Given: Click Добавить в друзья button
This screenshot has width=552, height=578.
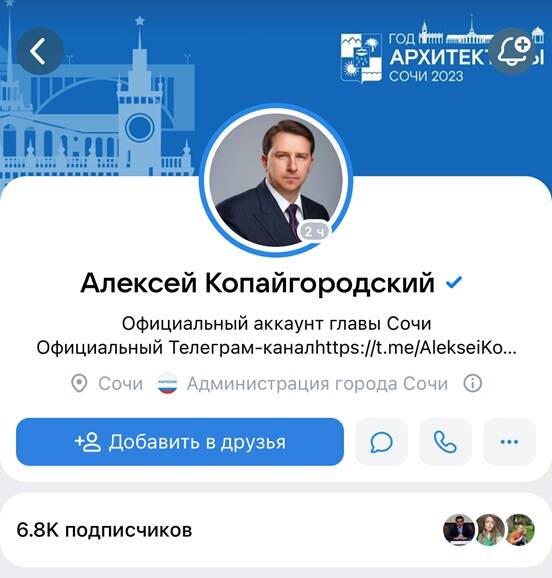Looking at the screenshot, I should coord(180,442).
